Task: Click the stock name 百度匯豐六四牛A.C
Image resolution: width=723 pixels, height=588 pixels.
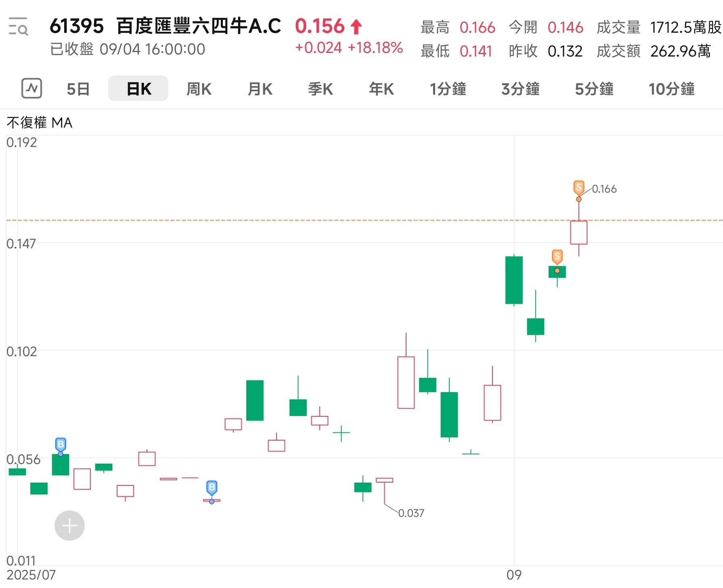Action: pos(199,26)
